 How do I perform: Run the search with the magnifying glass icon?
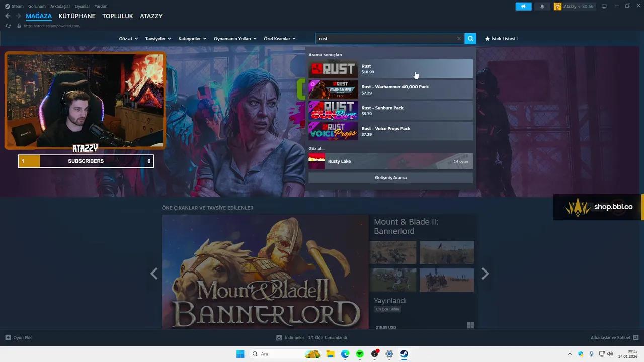tap(470, 38)
